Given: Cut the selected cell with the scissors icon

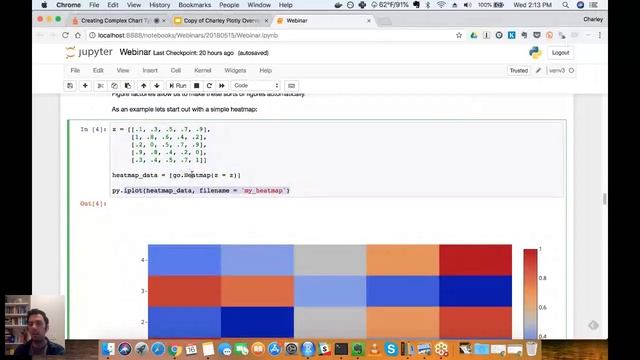Looking at the screenshot, I should tap(100, 86).
